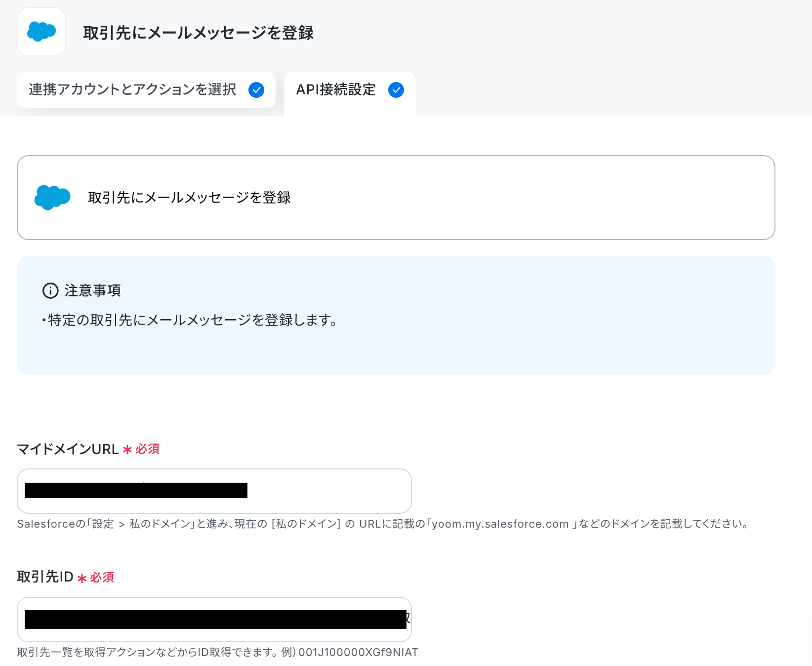The height and width of the screenshot is (666, 812).
Task: Click the 注意事項 heading text
Action: (x=93, y=291)
